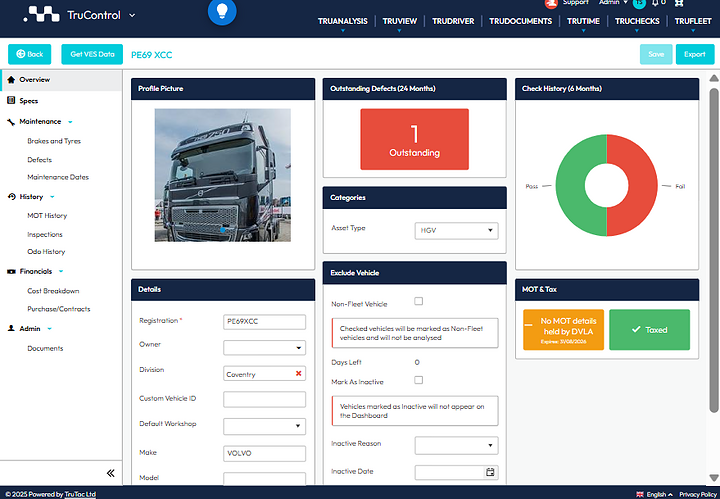Click the UK flag language icon

[640, 494]
